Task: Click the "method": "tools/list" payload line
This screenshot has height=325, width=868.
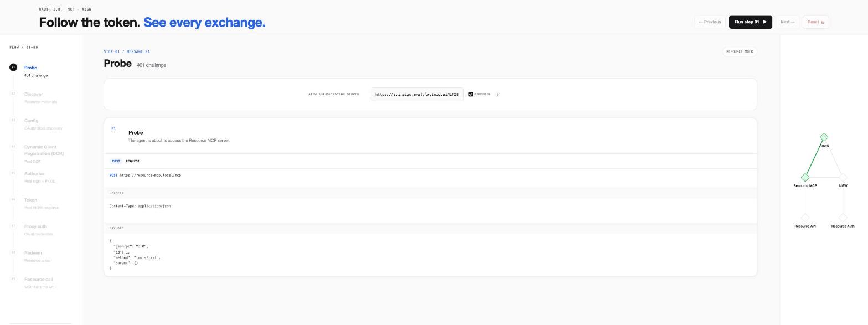Action: (x=137, y=257)
